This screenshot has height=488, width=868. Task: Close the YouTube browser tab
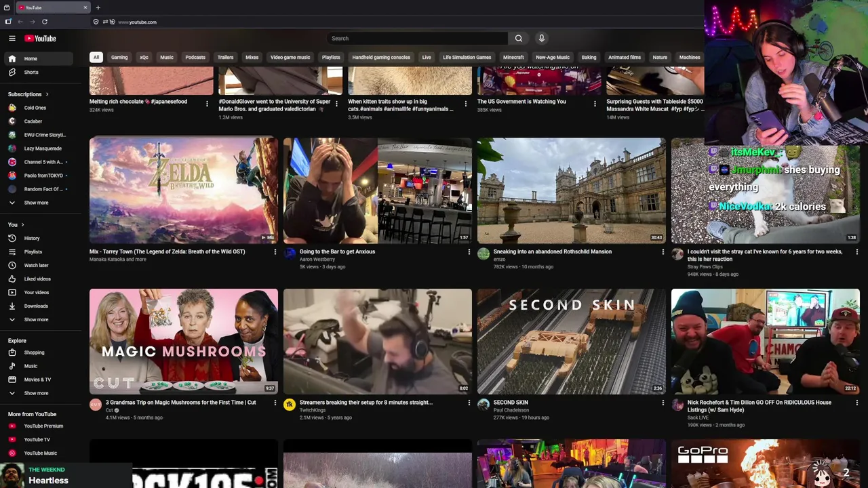85,7
